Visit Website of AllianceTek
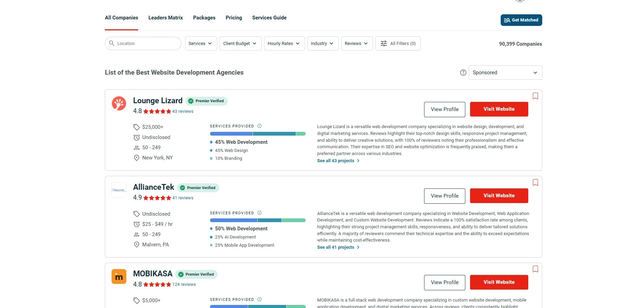Image resolution: width=644 pixels, height=308 pixels. tap(499, 196)
